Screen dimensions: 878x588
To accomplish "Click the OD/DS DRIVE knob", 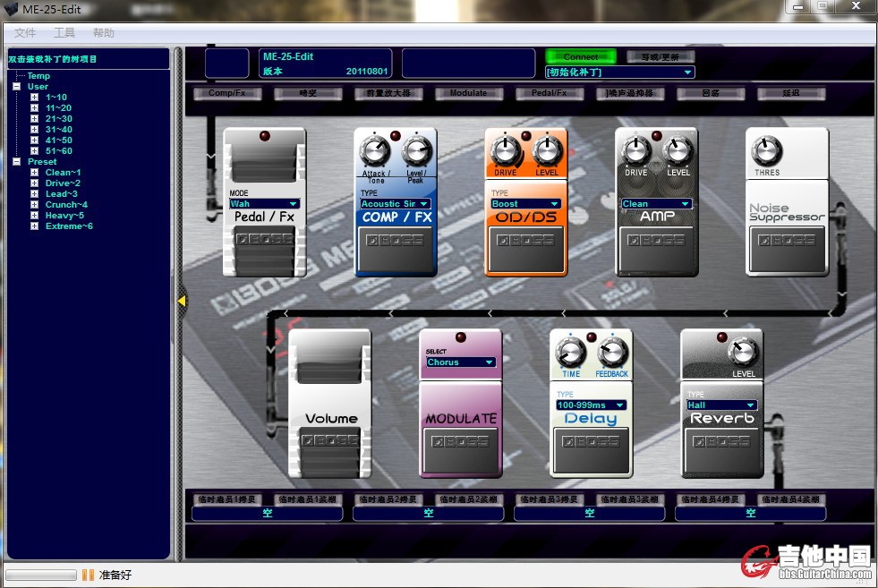I will 505,150.
